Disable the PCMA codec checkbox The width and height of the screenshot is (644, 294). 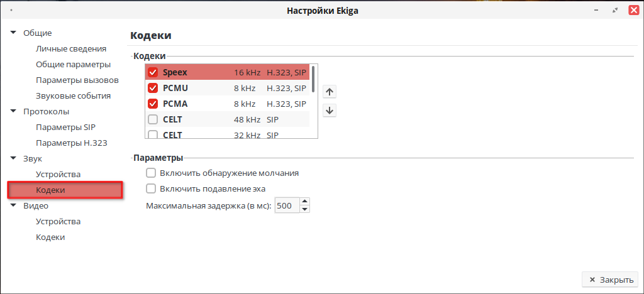[x=153, y=104]
